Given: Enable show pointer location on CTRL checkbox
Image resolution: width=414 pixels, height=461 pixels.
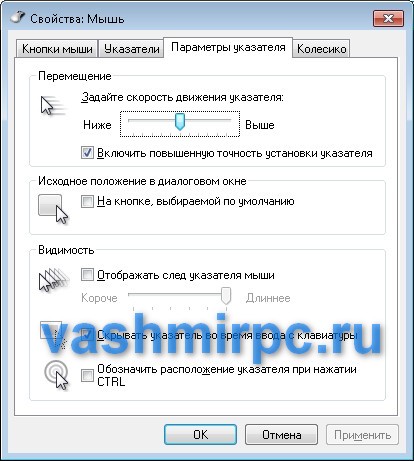Looking at the screenshot, I should 87,375.
